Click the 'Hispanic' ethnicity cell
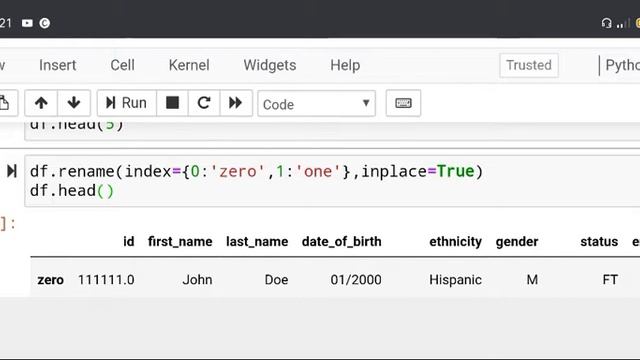Viewport: 640px width, 360px height. tap(456, 280)
